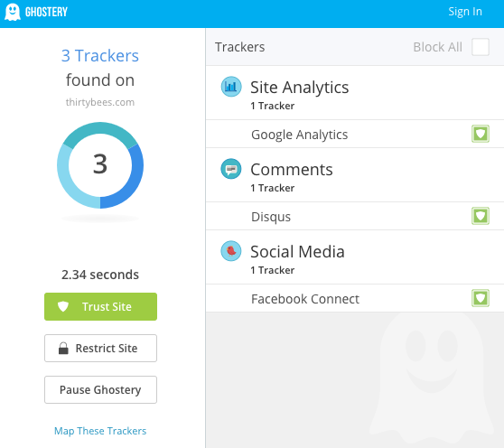Image resolution: width=504 pixels, height=448 pixels.
Task: Open Sign In in the header
Action: point(465,12)
